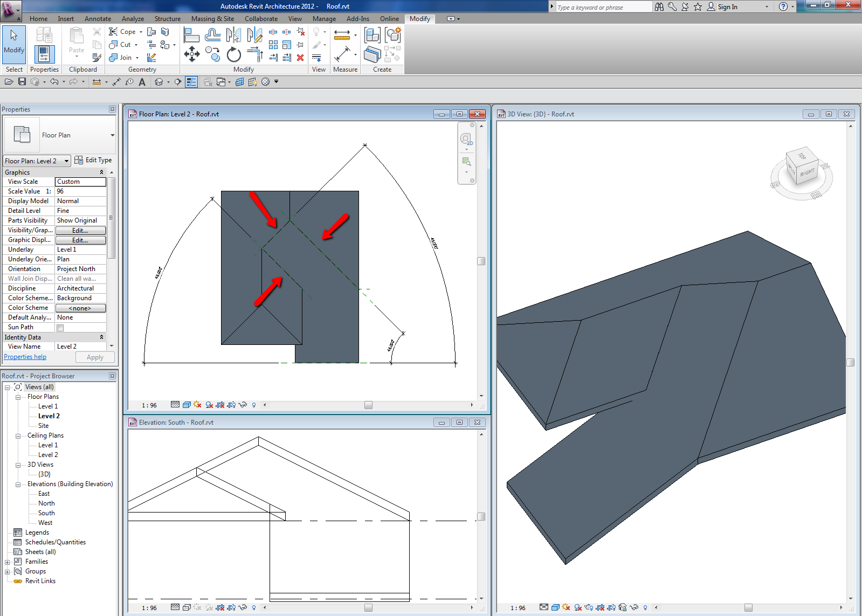Click the Offset tool icon

[x=213, y=36]
